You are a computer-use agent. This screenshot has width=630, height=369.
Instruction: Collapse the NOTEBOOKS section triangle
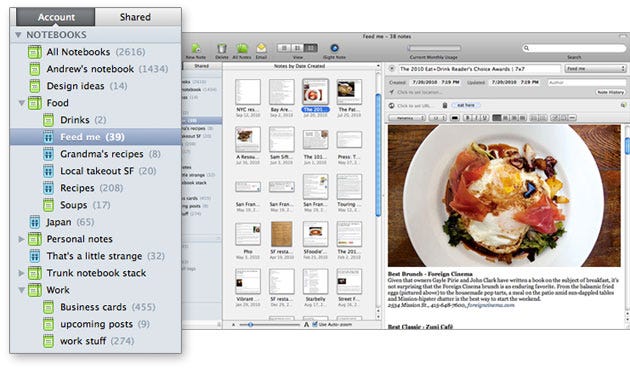[x=18, y=35]
